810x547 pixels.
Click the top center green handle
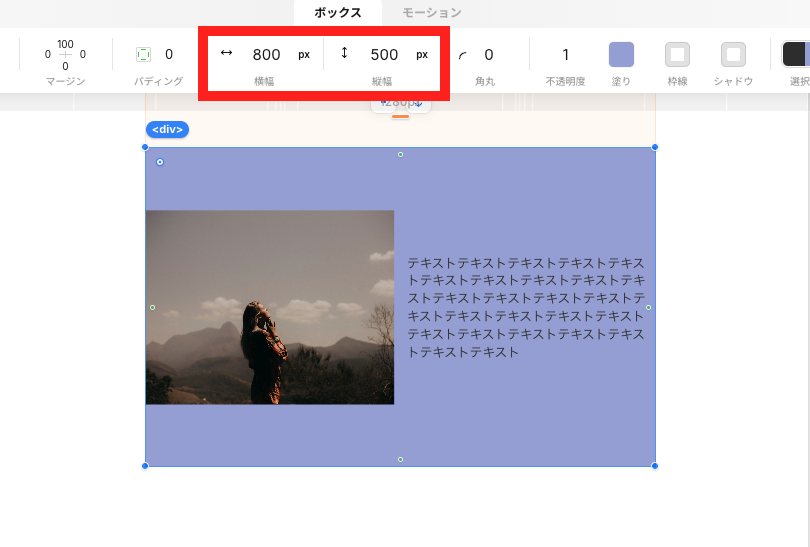pyautogui.click(x=400, y=154)
